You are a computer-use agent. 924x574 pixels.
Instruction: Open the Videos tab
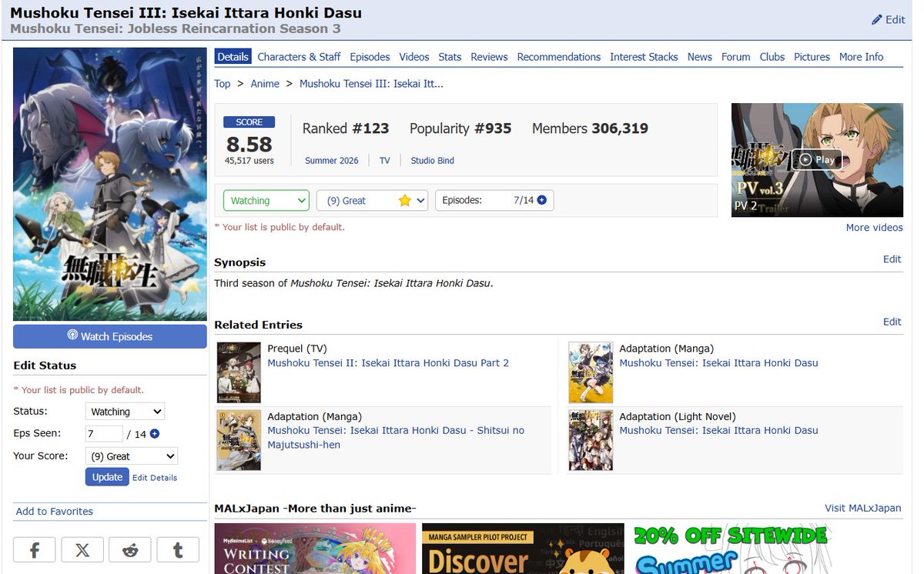pos(414,57)
